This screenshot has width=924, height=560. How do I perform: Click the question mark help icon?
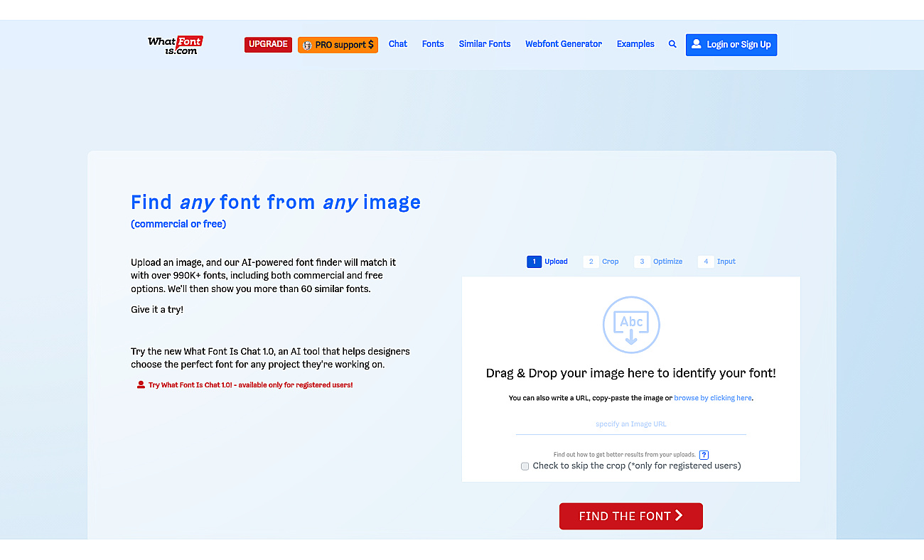coord(704,455)
